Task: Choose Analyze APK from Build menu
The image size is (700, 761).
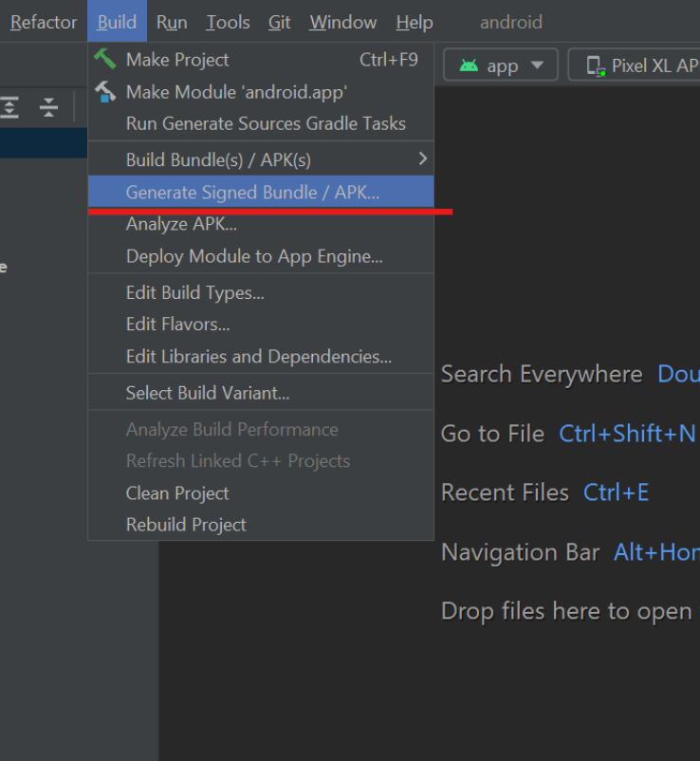Action: [x=181, y=224]
